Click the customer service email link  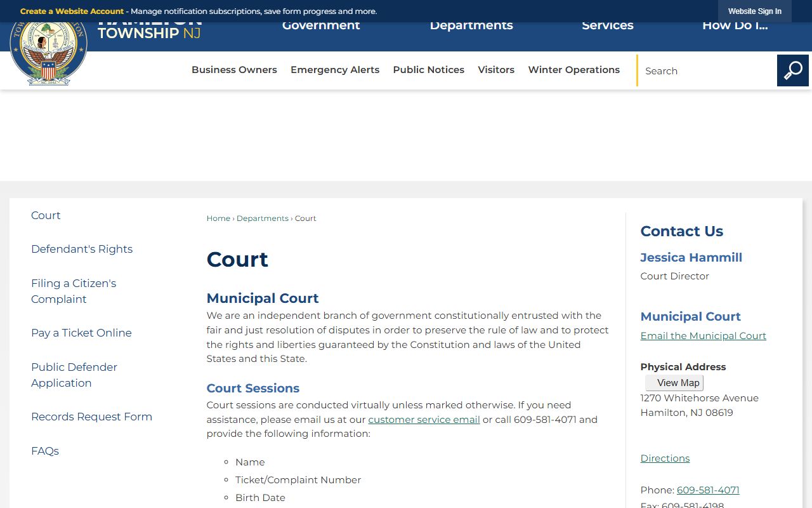coord(424,420)
